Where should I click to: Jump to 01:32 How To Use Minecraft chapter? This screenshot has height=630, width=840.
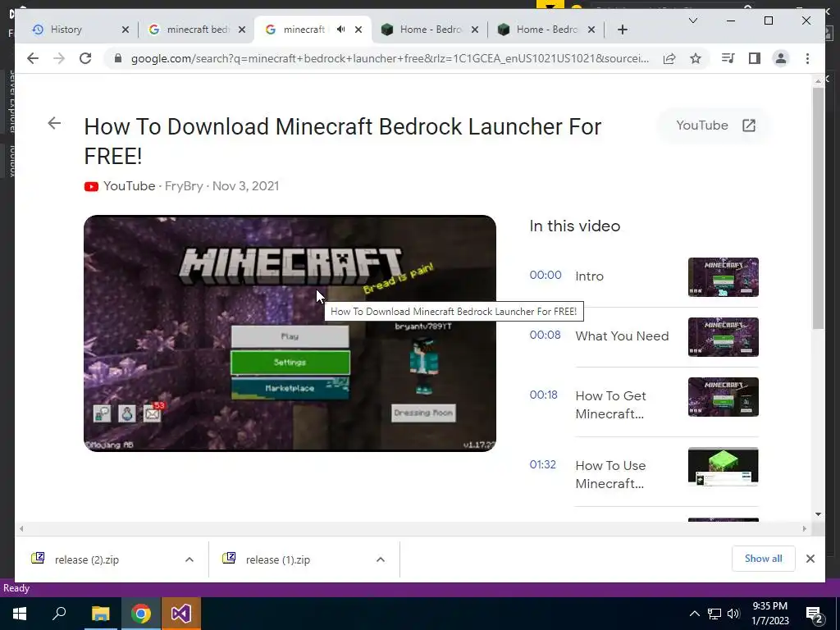click(543, 464)
